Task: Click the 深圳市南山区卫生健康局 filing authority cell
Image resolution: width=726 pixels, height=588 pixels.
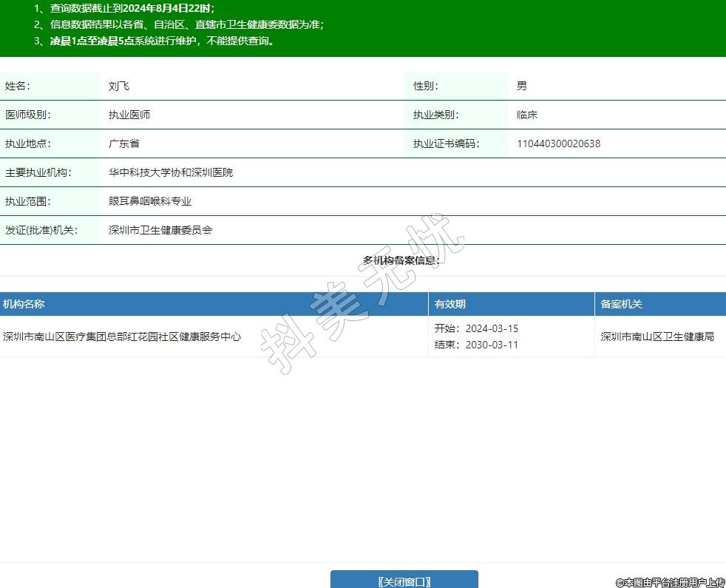Action: [657, 337]
